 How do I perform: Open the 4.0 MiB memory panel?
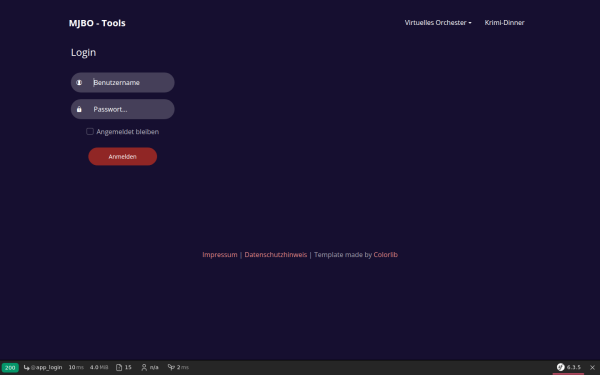[x=99, y=367]
